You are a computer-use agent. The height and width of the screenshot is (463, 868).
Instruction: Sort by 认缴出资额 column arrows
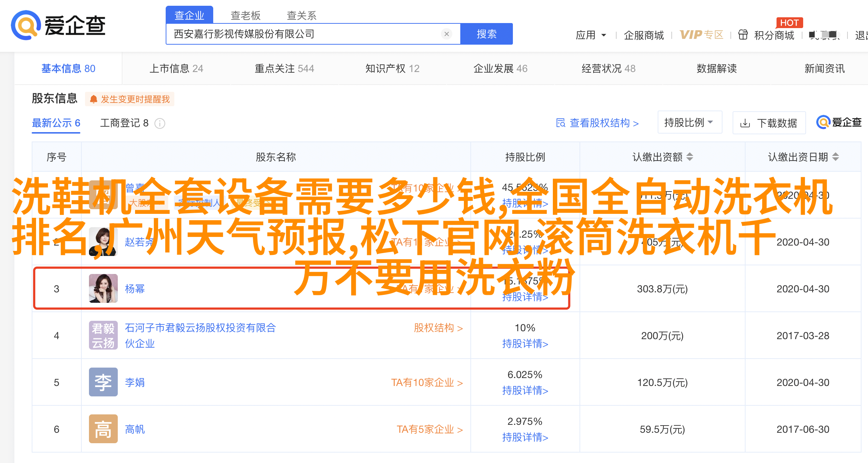point(689,157)
